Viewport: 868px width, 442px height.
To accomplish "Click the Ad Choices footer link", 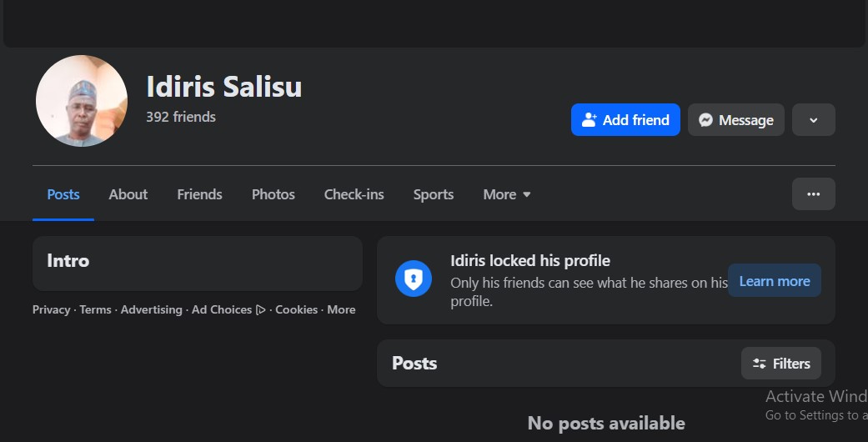I will [x=222, y=309].
